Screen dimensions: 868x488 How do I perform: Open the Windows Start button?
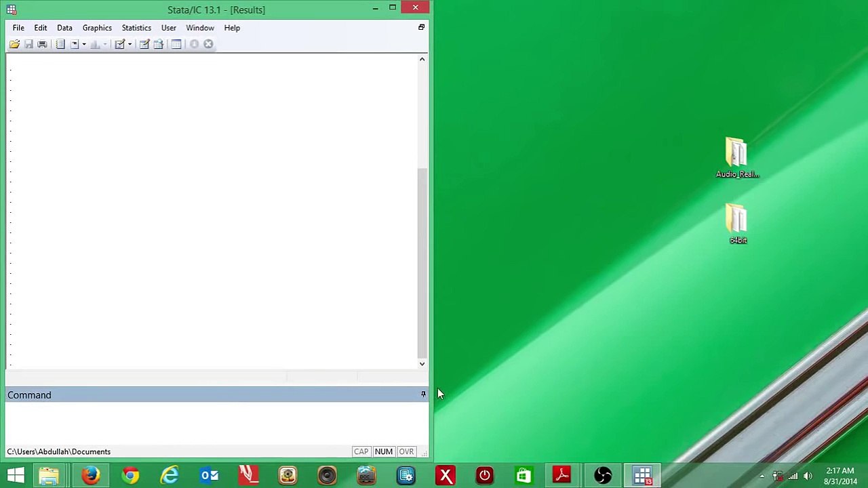pyautogui.click(x=16, y=475)
